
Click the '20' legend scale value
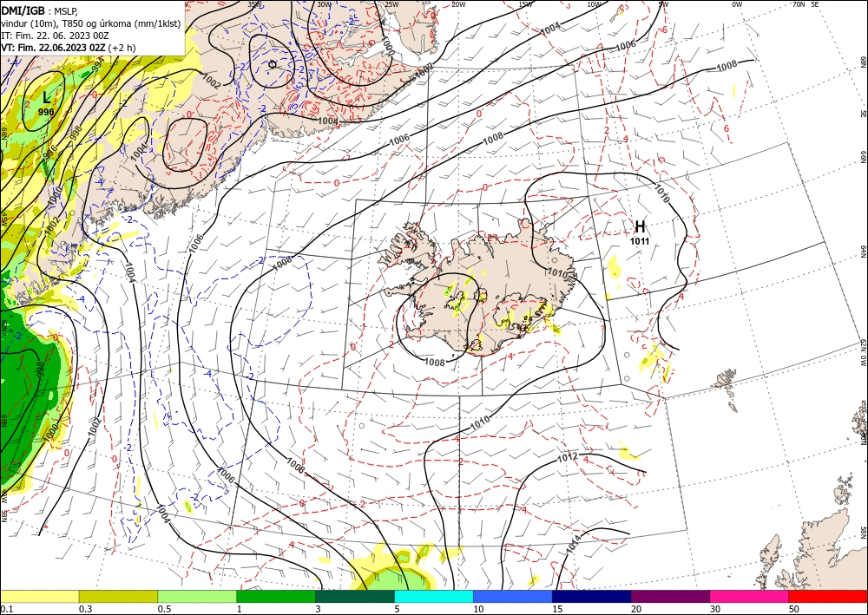pyautogui.click(x=636, y=609)
